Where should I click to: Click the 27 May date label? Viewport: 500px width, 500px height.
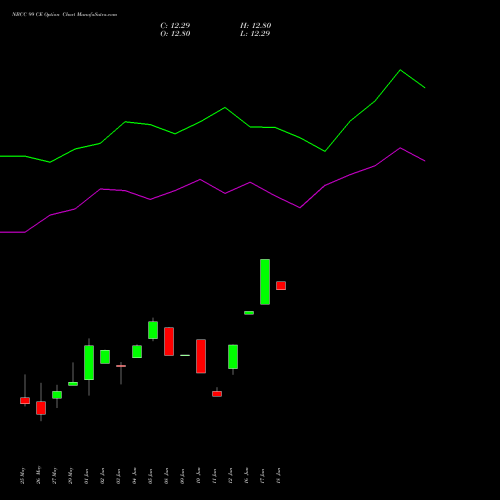pyautogui.click(x=54, y=475)
